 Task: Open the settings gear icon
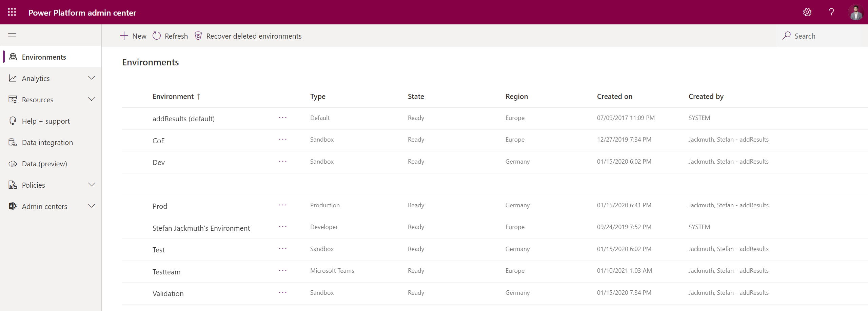click(807, 13)
